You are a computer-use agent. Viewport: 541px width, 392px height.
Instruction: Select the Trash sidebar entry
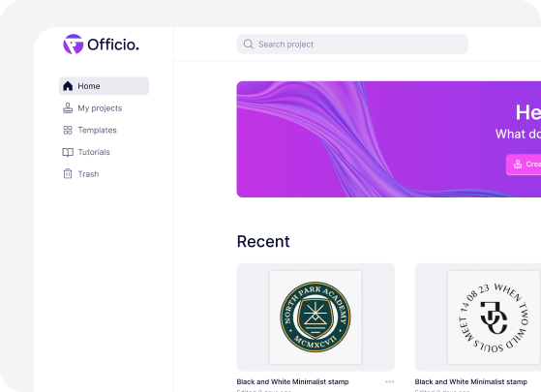(x=104, y=174)
